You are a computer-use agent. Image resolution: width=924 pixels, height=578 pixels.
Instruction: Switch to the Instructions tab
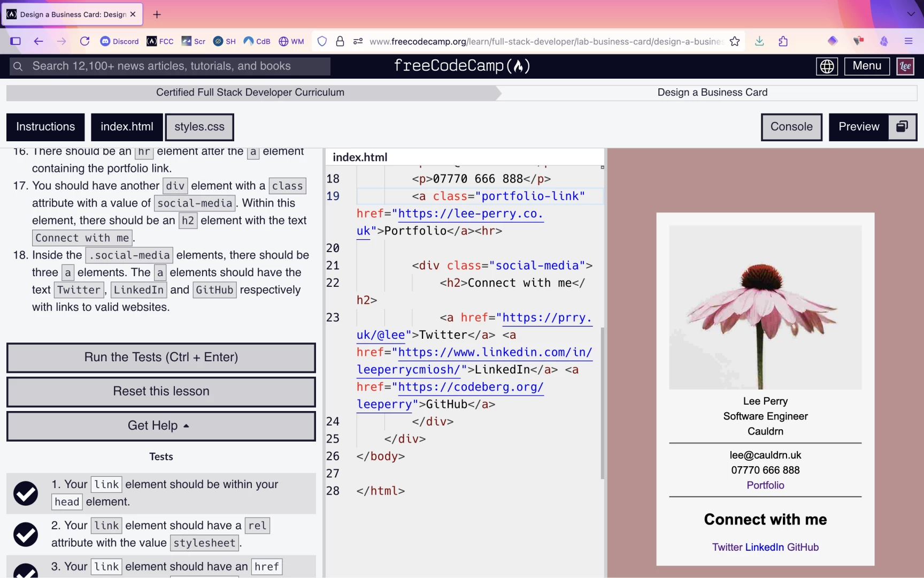click(x=45, y=127)
